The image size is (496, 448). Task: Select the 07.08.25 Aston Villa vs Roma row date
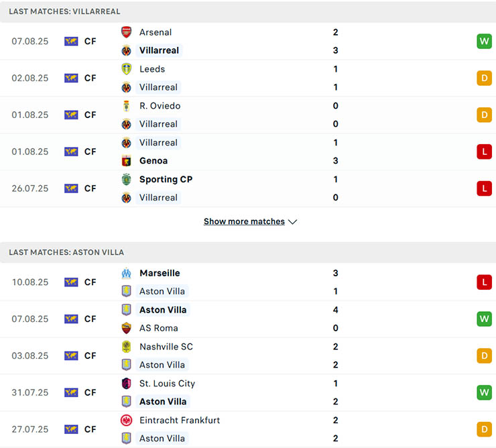pyautogui.click(x=30, y=319)
